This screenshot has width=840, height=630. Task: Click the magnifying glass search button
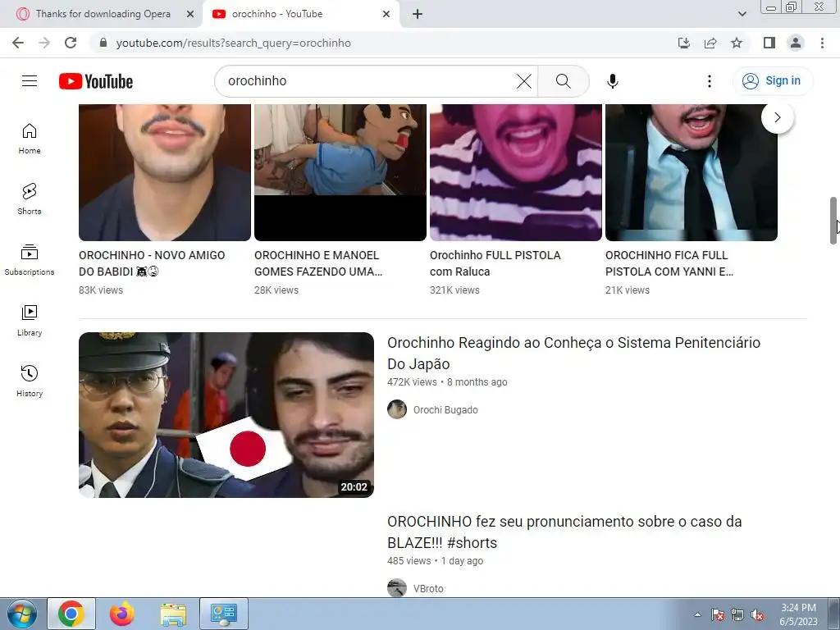pyautogui.click(x=563, y=81)
